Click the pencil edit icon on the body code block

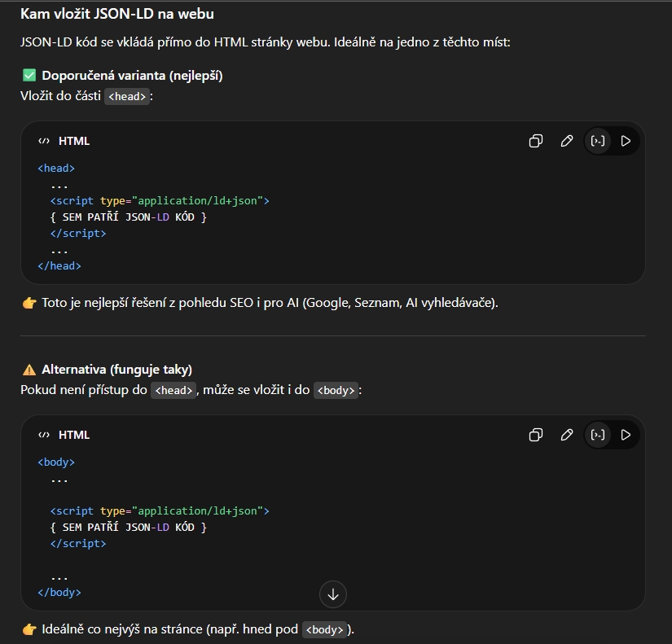(567, 435)
